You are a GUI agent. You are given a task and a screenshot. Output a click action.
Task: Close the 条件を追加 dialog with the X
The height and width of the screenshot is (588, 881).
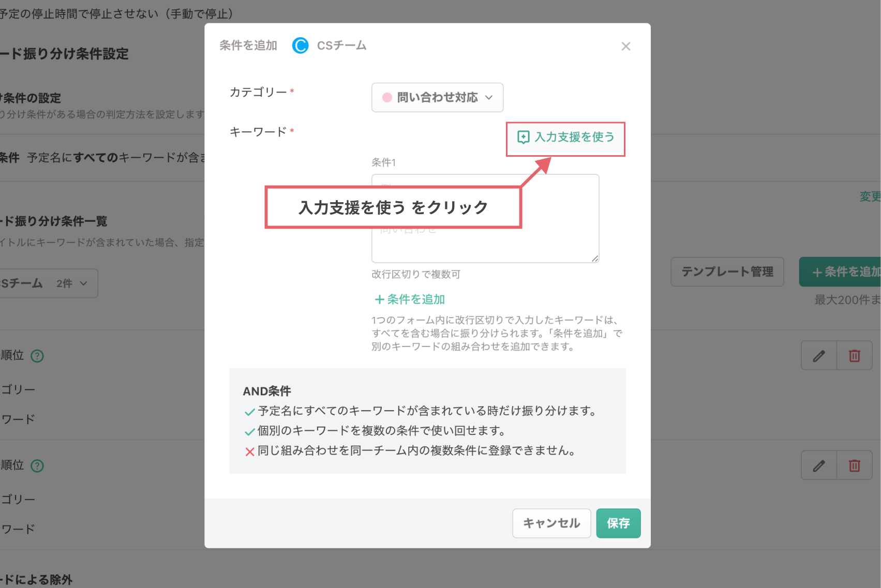626,46
